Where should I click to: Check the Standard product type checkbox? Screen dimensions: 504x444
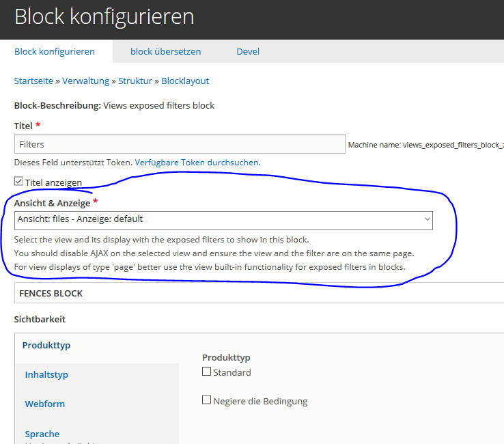(x=207, y=372)
